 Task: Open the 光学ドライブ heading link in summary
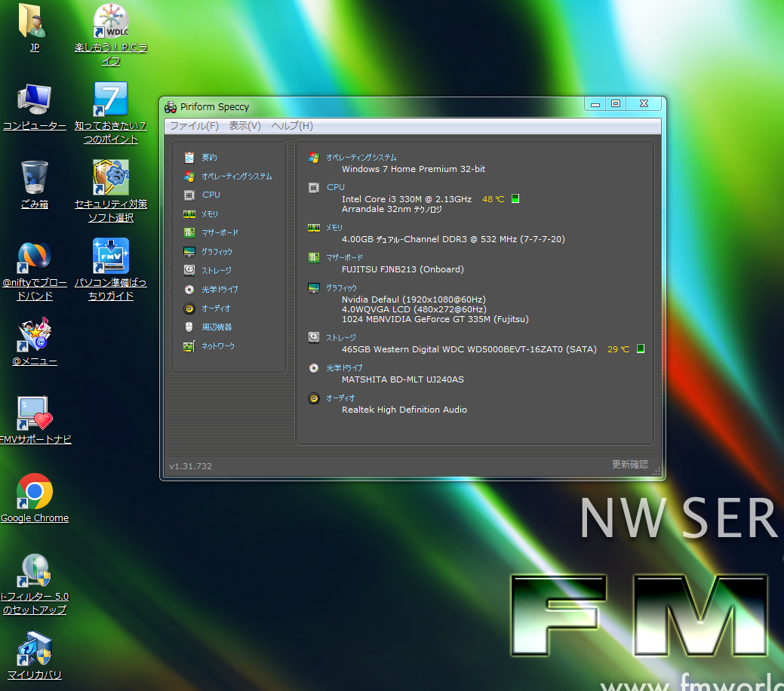[344, 368]
